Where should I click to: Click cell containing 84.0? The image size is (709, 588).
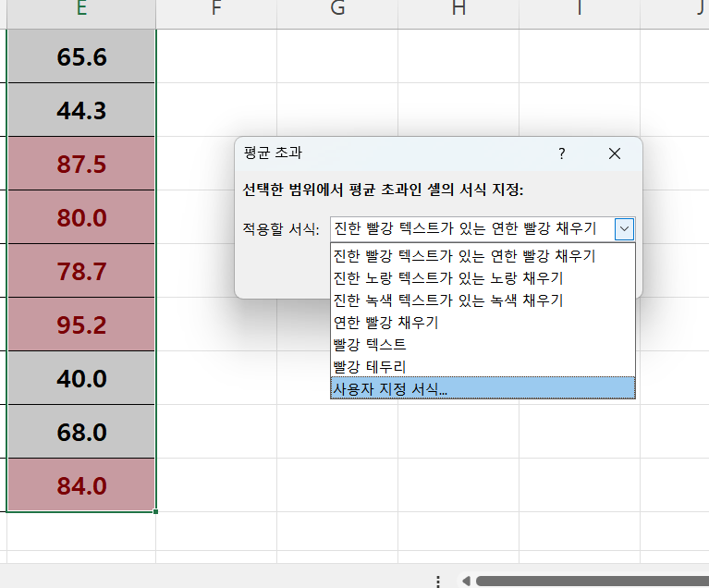[81, 485]
